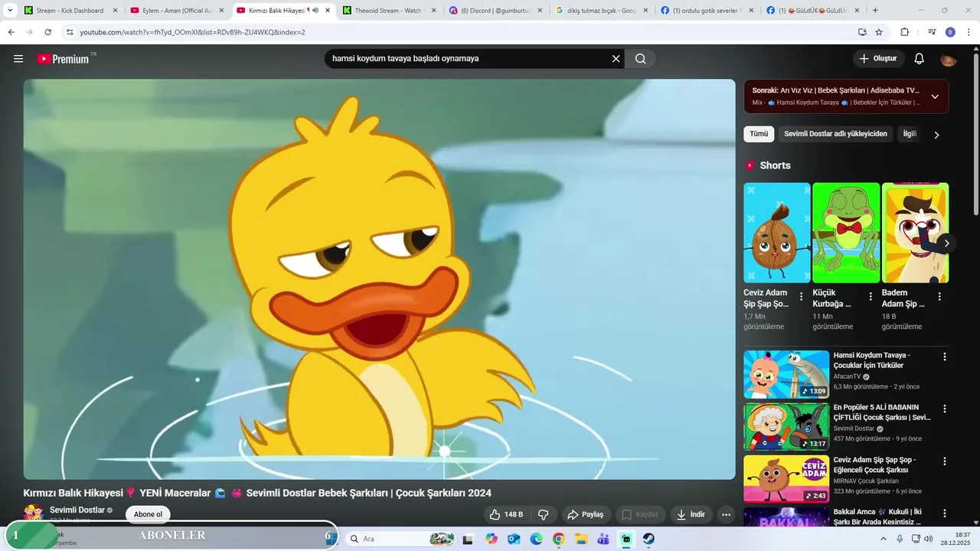This screenshot has width=980, height=551.
Task: Switch to the dikiş tutmaz bıçak Google tab
Action: 602,11
